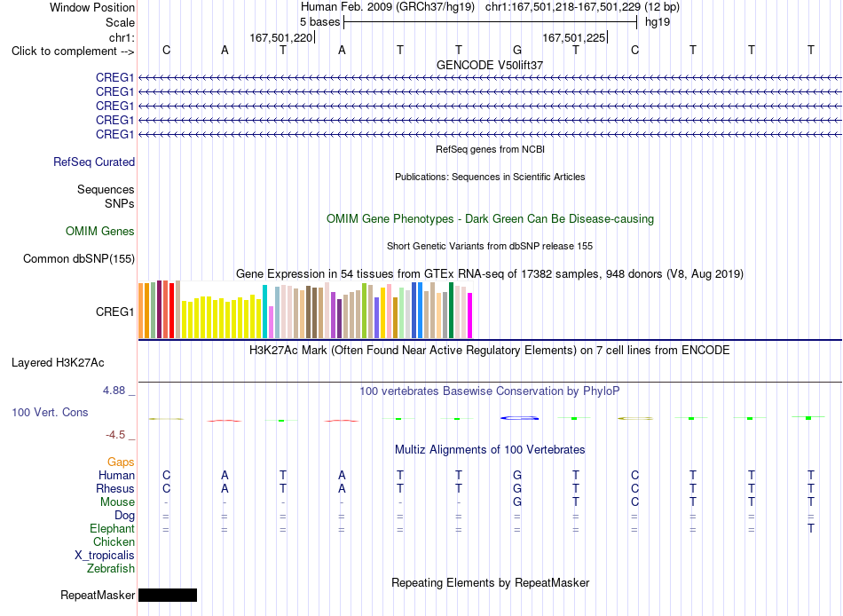Click the orange Gaps label
843x616 pixels.
click(x=121, y=462)
